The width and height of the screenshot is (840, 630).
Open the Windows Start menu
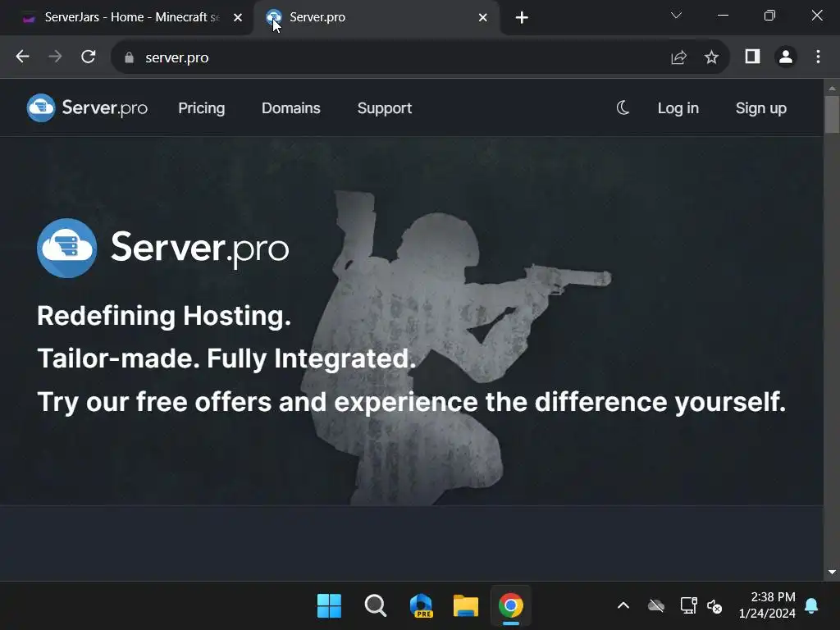pyautogui.click(x=329, y=606)
